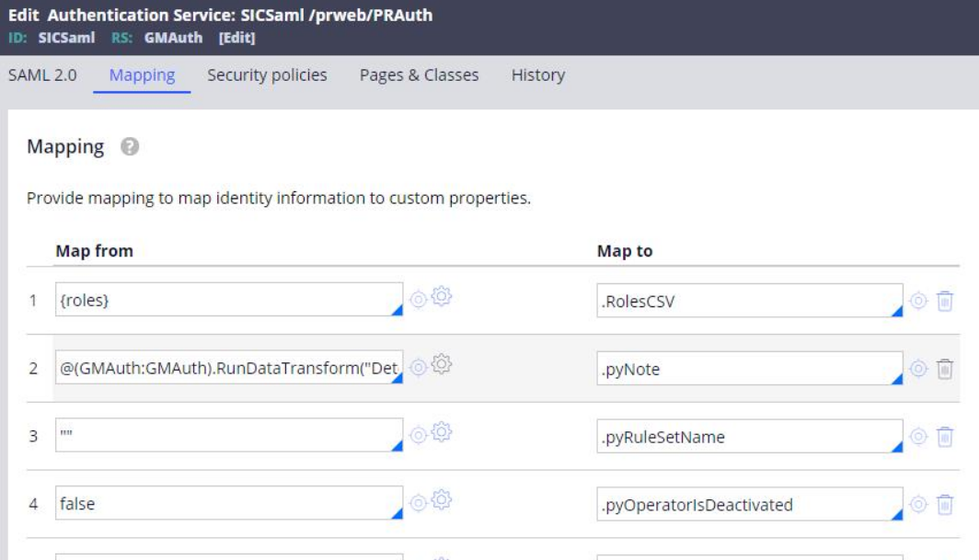Delete the .RolesCSV mapping row

pyautogui.click(x=945, y=301)
